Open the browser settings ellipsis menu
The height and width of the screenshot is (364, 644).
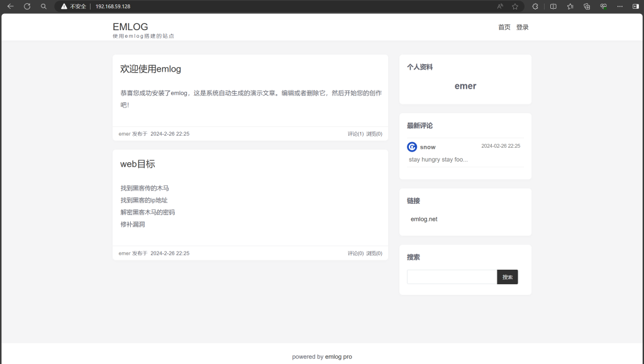tap(620, 6)
